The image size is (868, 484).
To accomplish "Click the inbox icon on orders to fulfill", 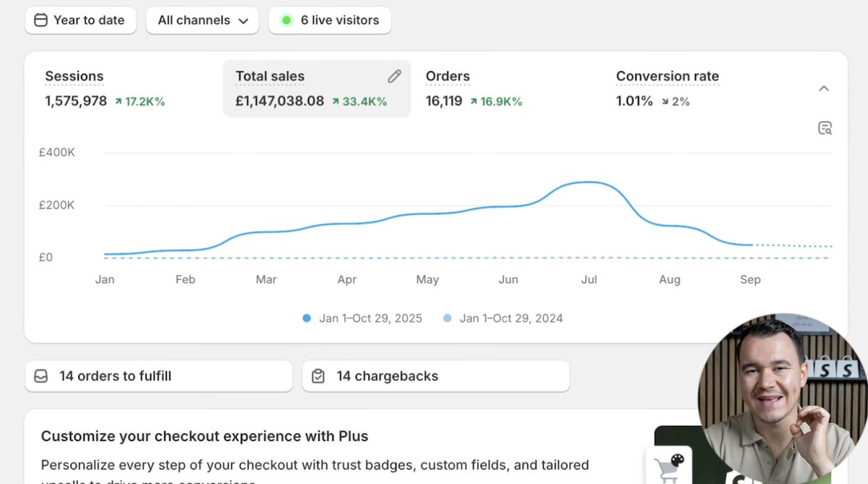I will click(42, 376).
